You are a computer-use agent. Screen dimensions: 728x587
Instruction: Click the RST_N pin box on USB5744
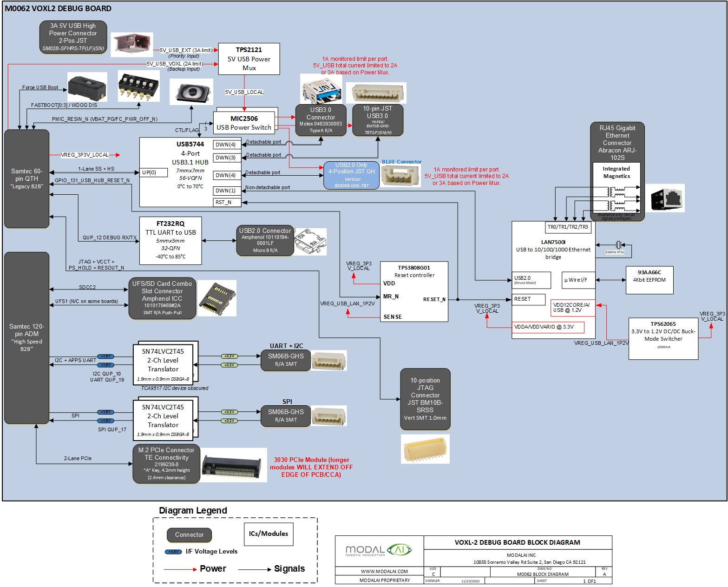(228, 202)
